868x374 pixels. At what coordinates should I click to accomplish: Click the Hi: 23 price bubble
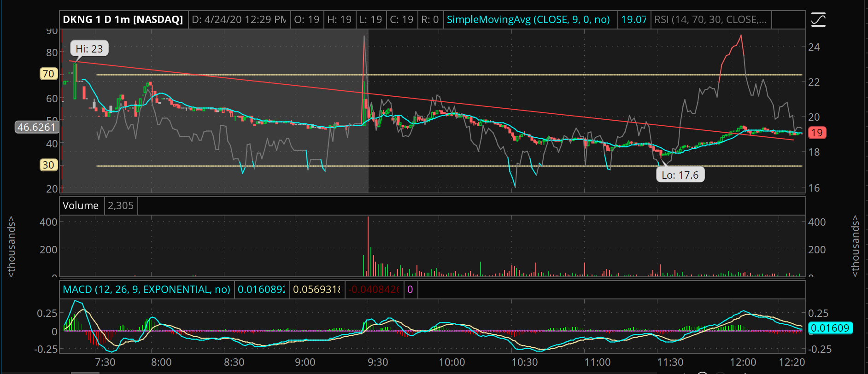pyautogui.click(x=89, y=49)
